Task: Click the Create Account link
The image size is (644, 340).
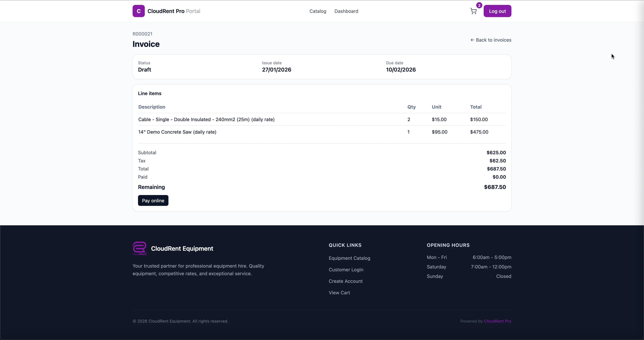Action: point(346,281)
